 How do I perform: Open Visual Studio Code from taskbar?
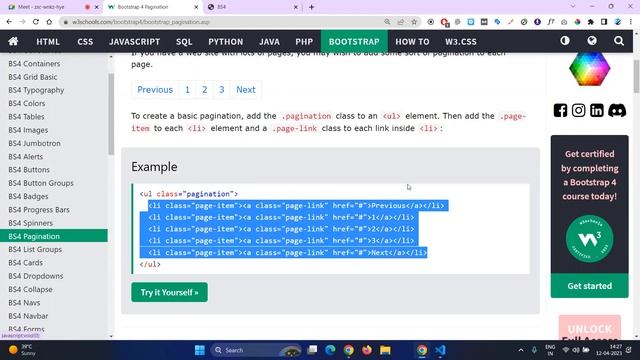(x=440, y=350)
